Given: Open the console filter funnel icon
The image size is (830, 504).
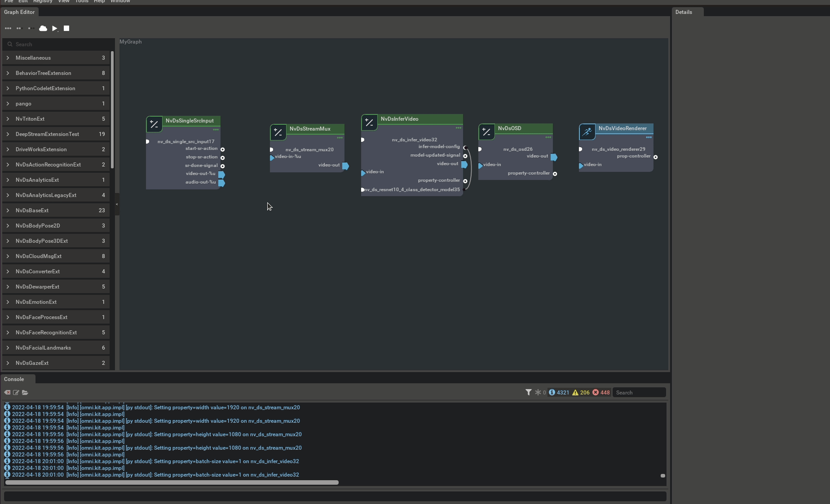Looking at the screenshot, I should 528,392.
